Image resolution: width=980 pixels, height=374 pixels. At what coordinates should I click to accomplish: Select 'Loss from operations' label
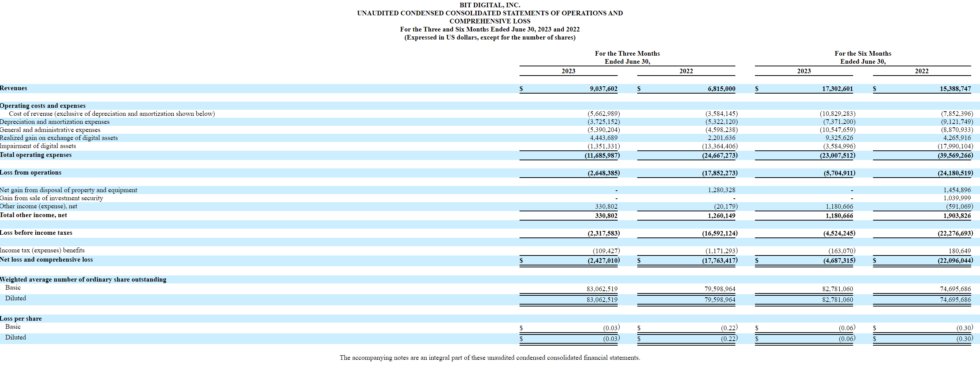tap(31, 172)
